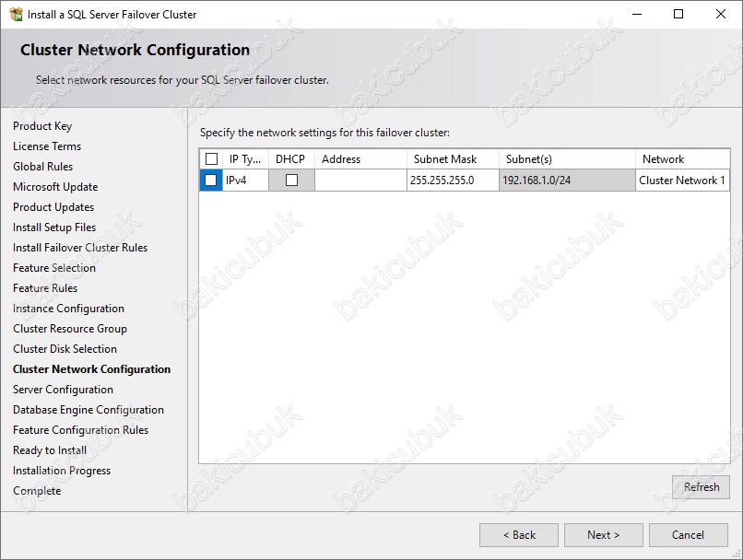Click the IPv4 type cell
Viewport: 743px width, 560px height.
245,181
